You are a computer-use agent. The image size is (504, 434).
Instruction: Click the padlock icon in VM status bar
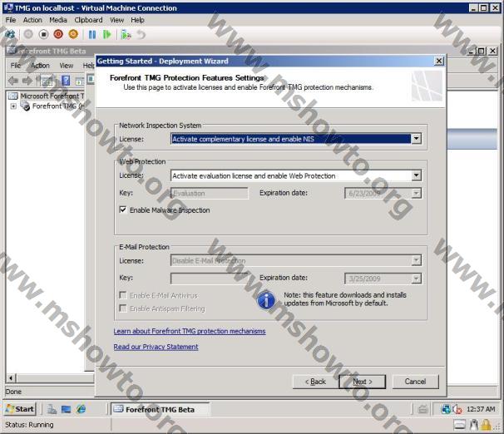pyautogui.click(x=486, y=425)
